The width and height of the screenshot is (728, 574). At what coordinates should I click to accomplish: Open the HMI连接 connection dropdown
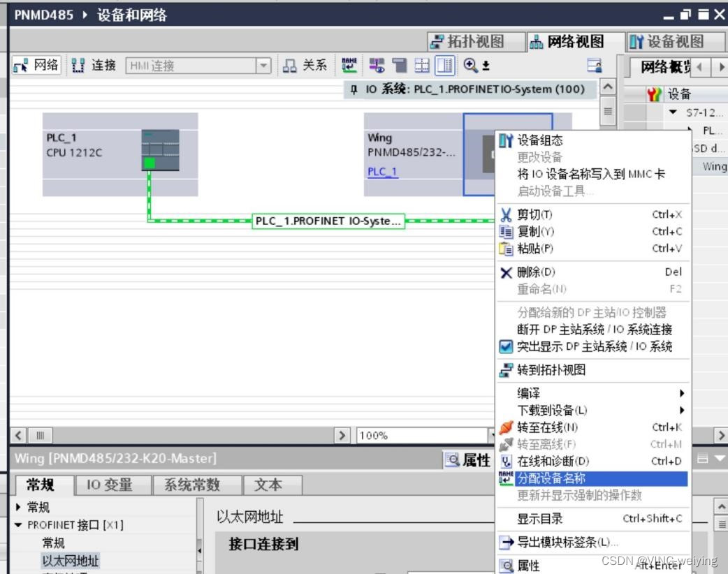coord(264,66)
